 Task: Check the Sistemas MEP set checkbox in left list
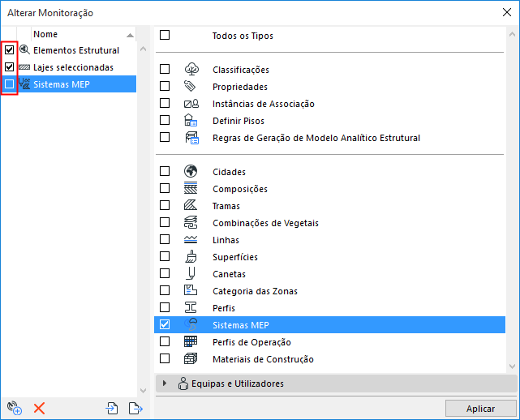pyautogui.click(x=9, y=84)
